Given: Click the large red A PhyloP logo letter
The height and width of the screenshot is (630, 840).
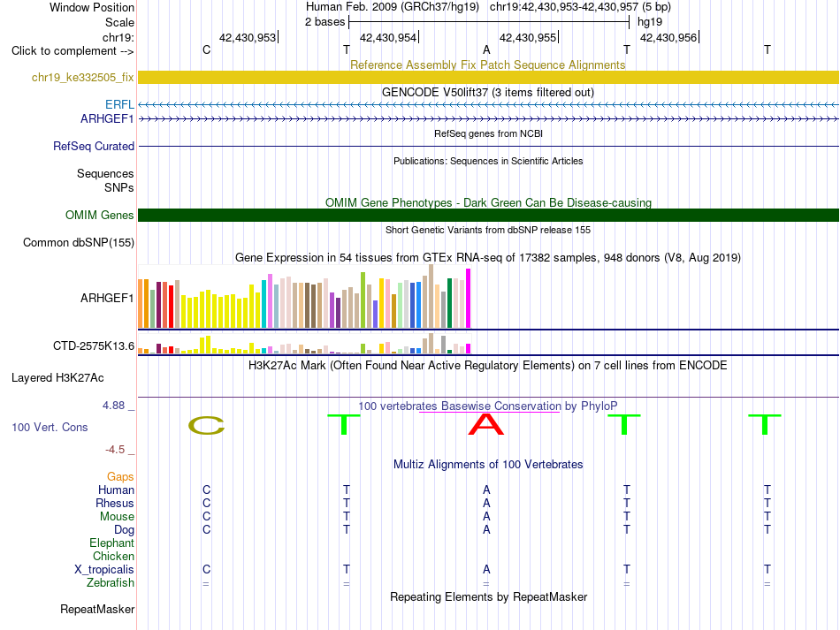Looking at the screenshot, I should [x=486, y=424].
